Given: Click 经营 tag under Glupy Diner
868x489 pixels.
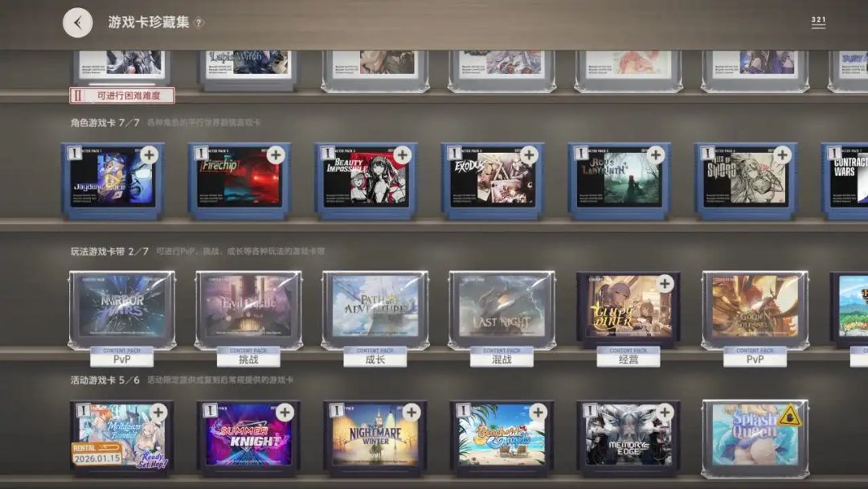Looking at the screenshot, I should [x=628, y=356].
